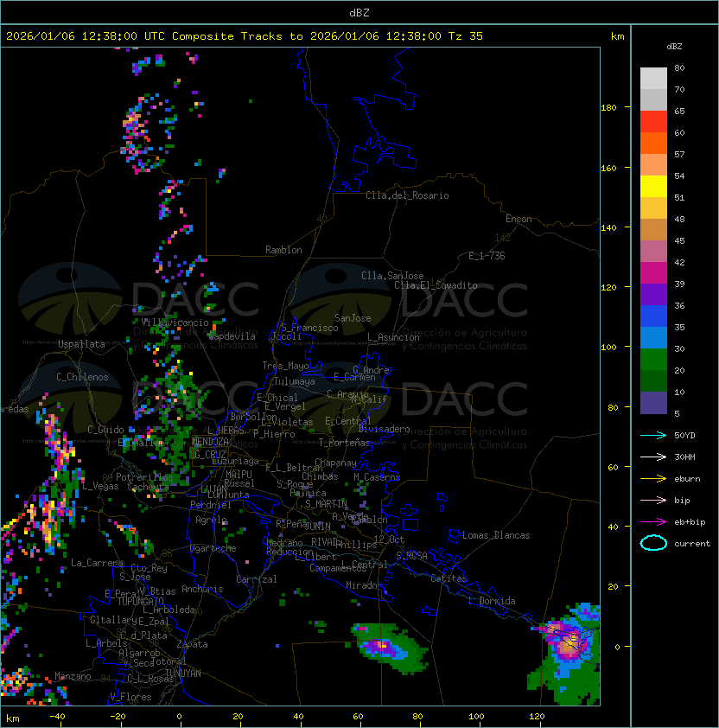This screenshot has width=719, height=728.
Task: Click the 'JUNIN' map label
Action: [317, 526]
